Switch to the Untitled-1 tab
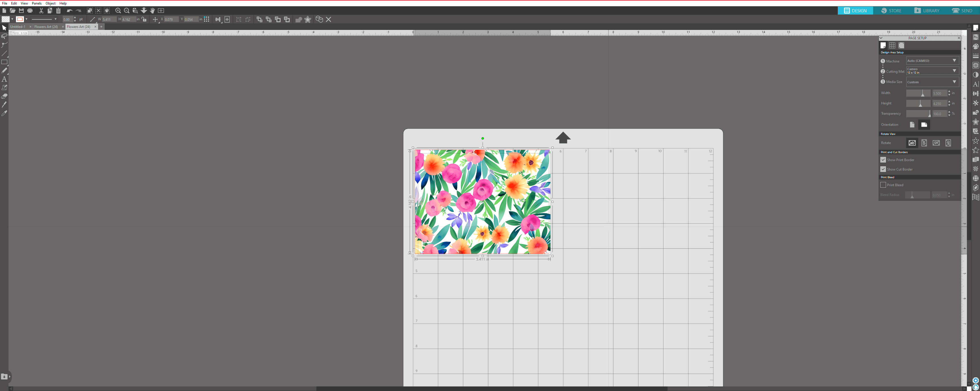Image resolution: width=980 pixels, height=391 pixels. (x=17, y=27)
